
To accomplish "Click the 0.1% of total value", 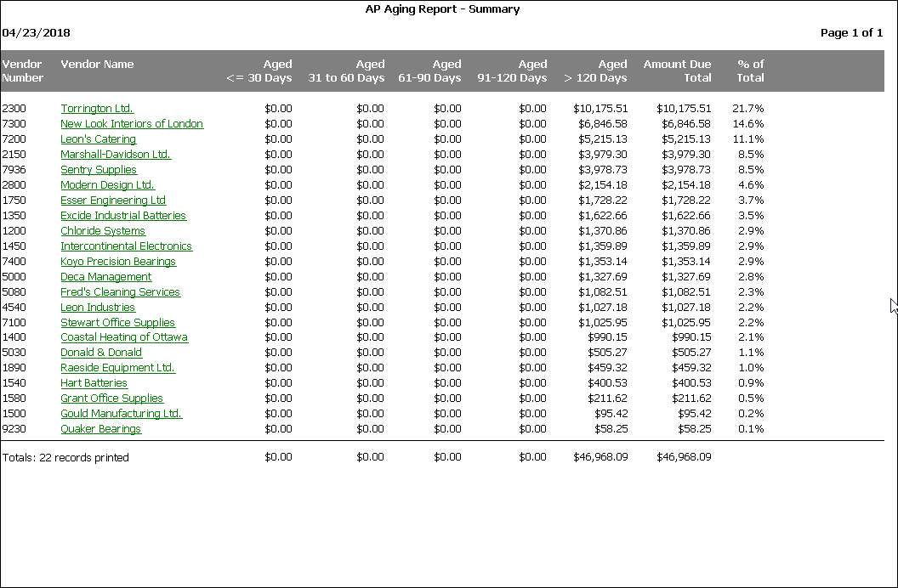I will point(751,429).
